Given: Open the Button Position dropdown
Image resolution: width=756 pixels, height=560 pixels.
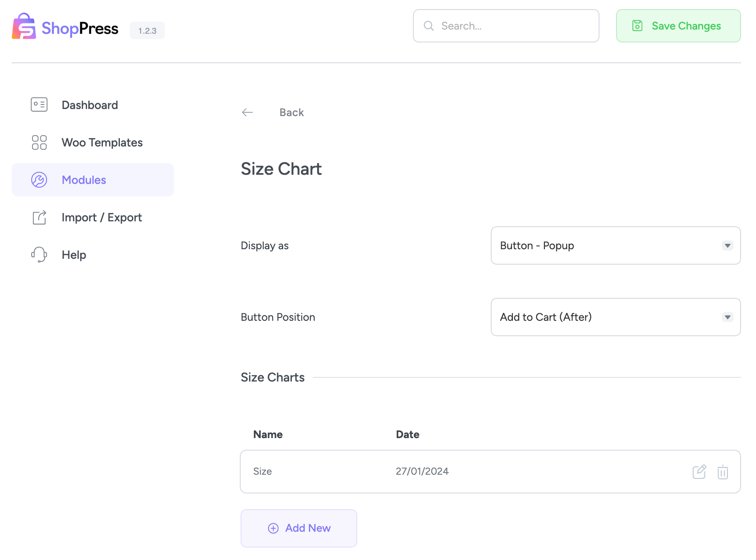Looking at the screenshot, I should click(x=616, y=317).
